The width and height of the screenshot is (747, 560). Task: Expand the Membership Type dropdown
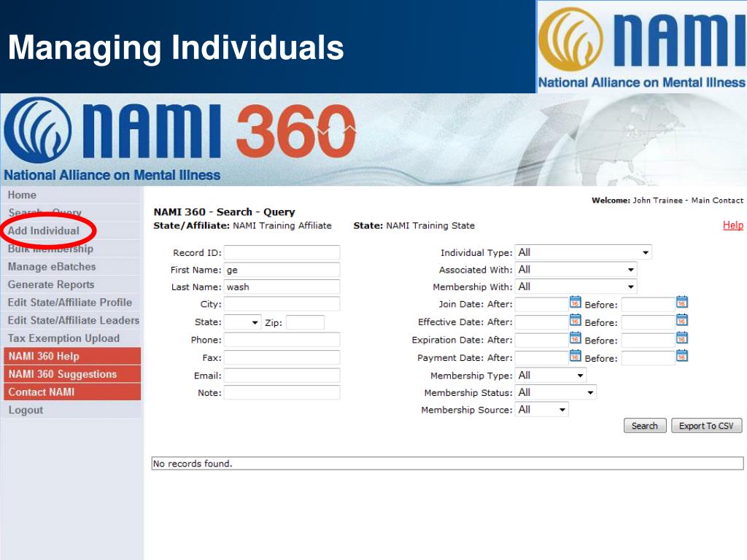pos(550,376)
